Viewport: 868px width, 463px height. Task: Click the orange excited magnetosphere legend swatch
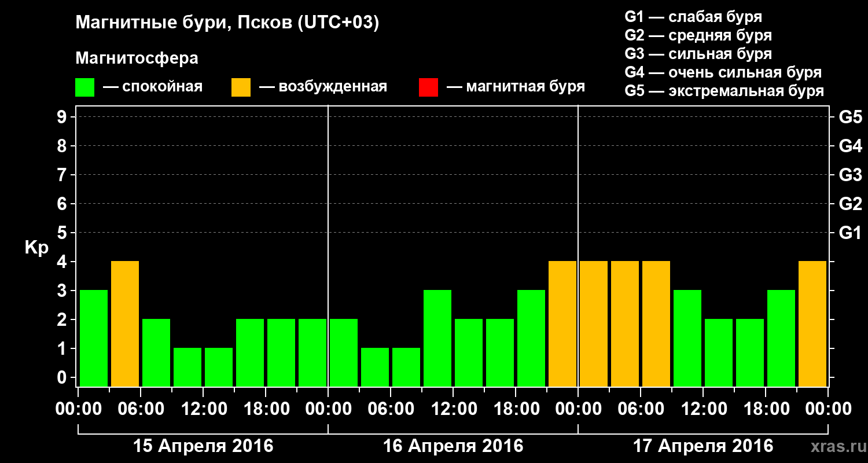tap(241, 87)
